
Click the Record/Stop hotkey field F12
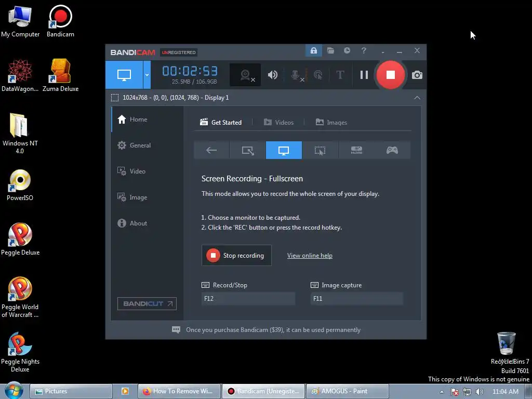(x=248, y=299)
